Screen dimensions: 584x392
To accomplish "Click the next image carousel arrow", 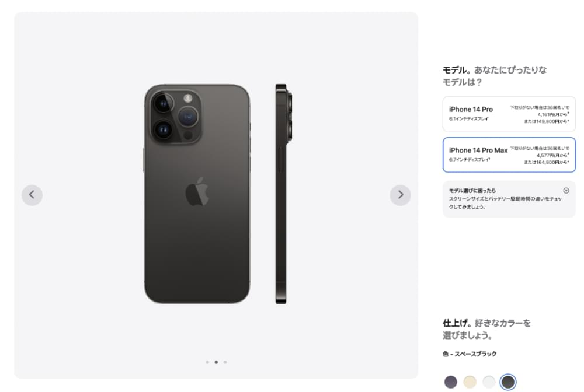I will (x=401, y=195).
